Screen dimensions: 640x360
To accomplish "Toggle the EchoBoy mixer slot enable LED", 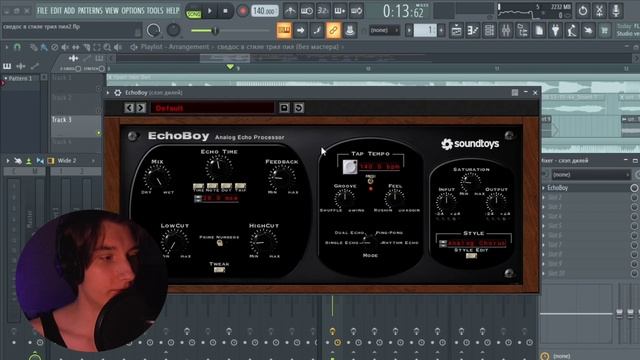I will pos(634,188).
